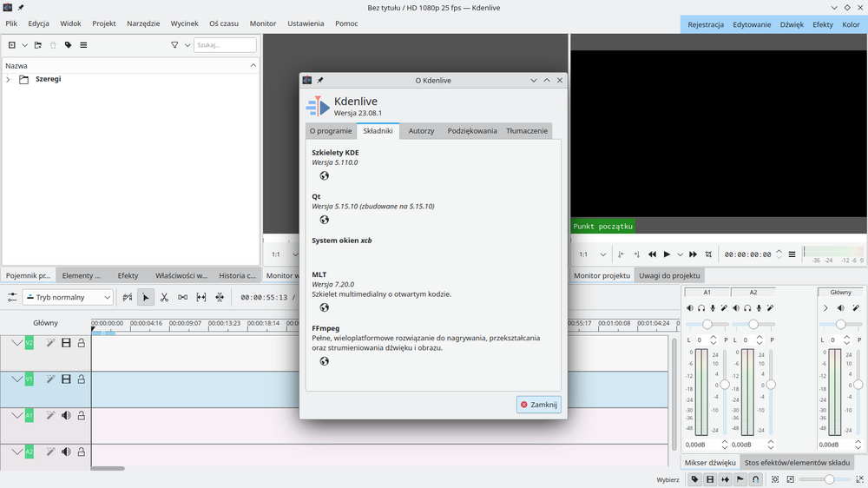Screen dimensions: 868x488
Task: Open the Tryb normalny mode dropdown
Action: tap(68, 297)
